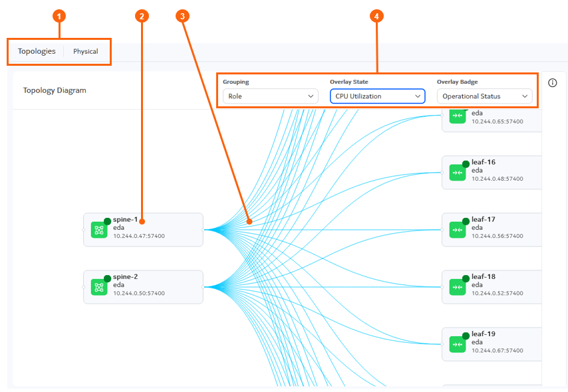Select the leaf-18 node name
Viewport: 568px width, 392px height.
tap(484, 276)
